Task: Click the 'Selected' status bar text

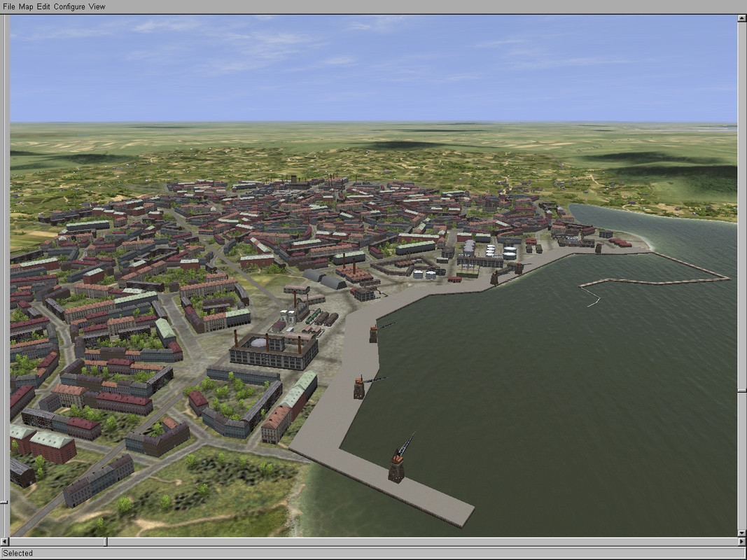Action: pyautogui.click(x=18, y=553)
